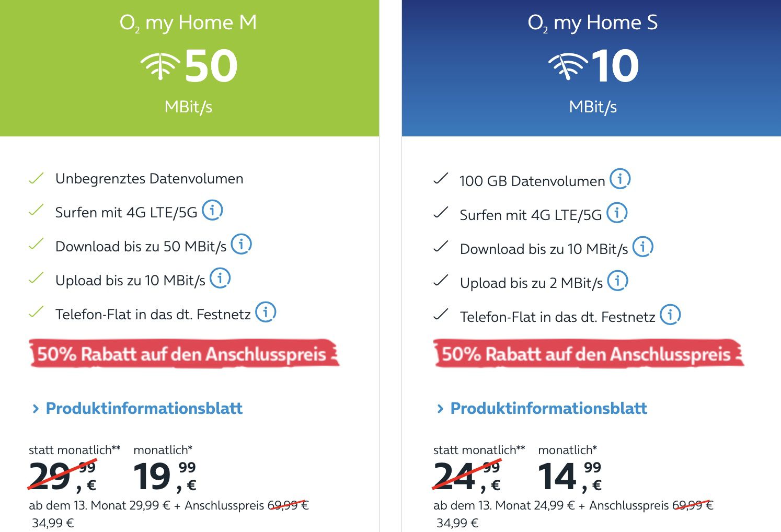The width and height of the screenshot is (781, 532).
Task: Expand Produktinformationsblatt chevron on Home M card
Action: tap(36, 408)
